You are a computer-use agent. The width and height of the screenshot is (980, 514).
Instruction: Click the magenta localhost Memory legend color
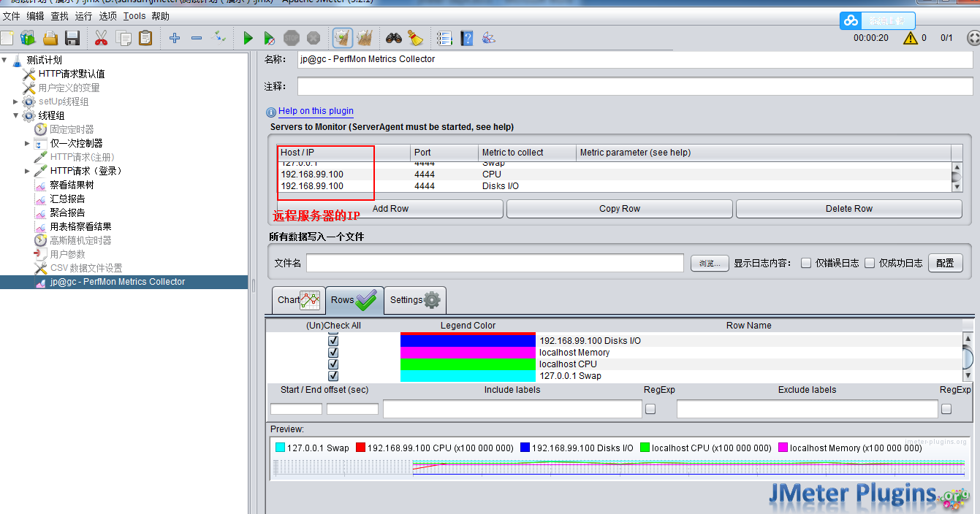[468, 353]
